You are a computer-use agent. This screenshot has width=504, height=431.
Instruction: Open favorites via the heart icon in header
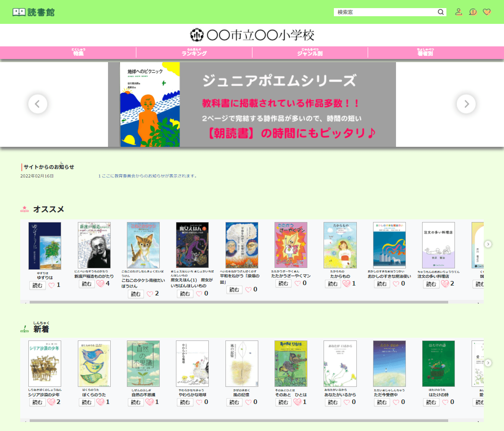coord(487,12)
